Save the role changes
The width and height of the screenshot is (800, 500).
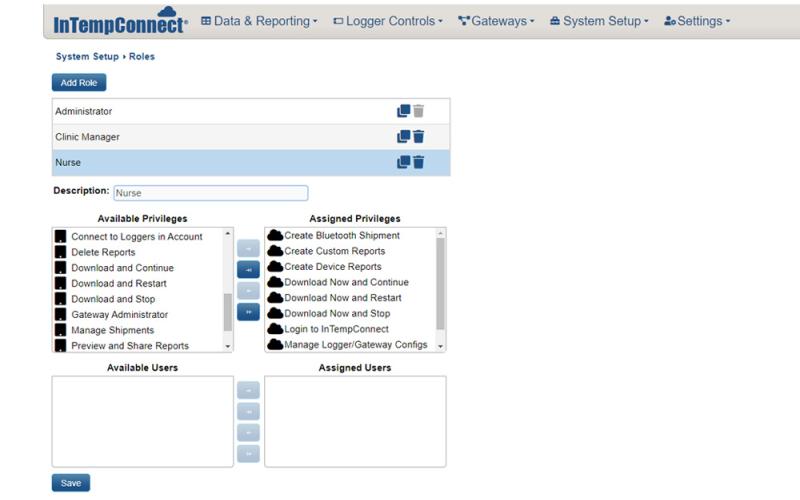click(71, 483)
